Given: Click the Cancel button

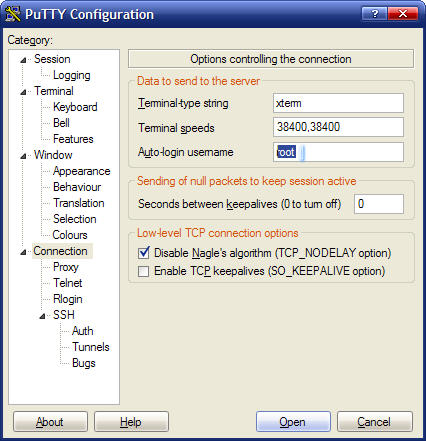Looking at the screenshot, I should 375,422.
